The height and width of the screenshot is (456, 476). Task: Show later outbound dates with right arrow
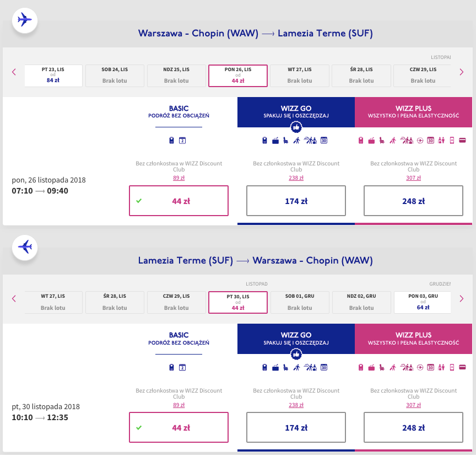point(462,72)
